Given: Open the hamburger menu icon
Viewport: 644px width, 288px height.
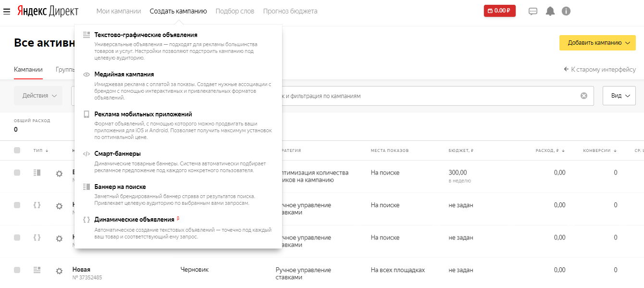Looking at the screenshot, I should point(7,11).
